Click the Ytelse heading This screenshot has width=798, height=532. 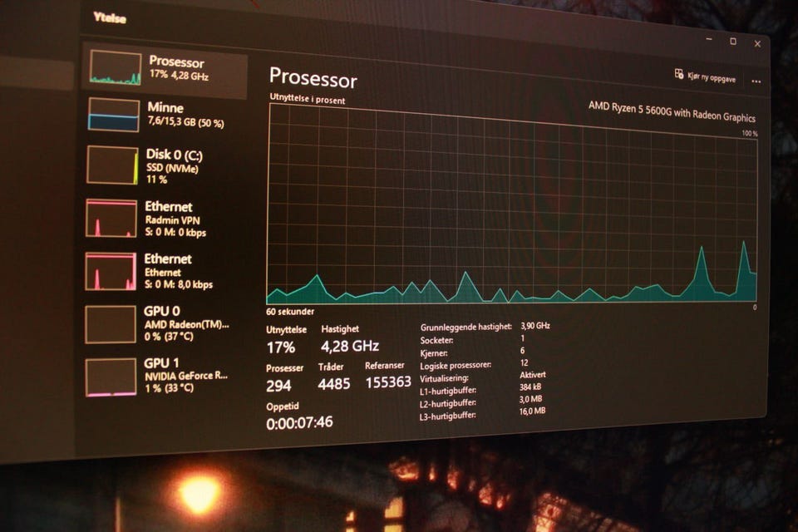click(110, 17)
